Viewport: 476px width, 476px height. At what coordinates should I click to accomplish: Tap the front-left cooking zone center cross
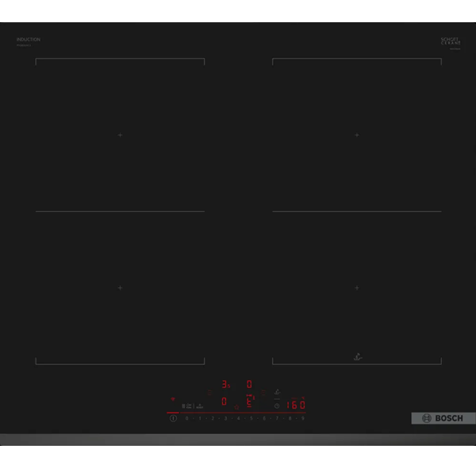120,287
